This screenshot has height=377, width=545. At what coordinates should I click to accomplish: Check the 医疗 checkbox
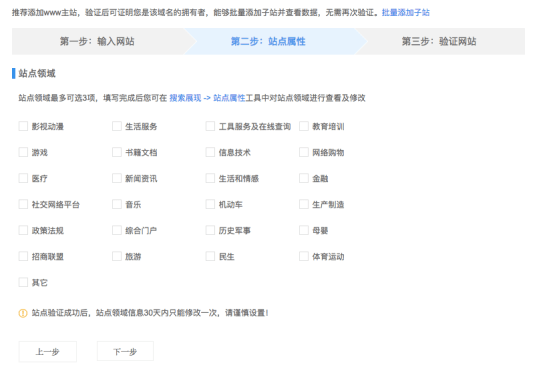point(23,178)
